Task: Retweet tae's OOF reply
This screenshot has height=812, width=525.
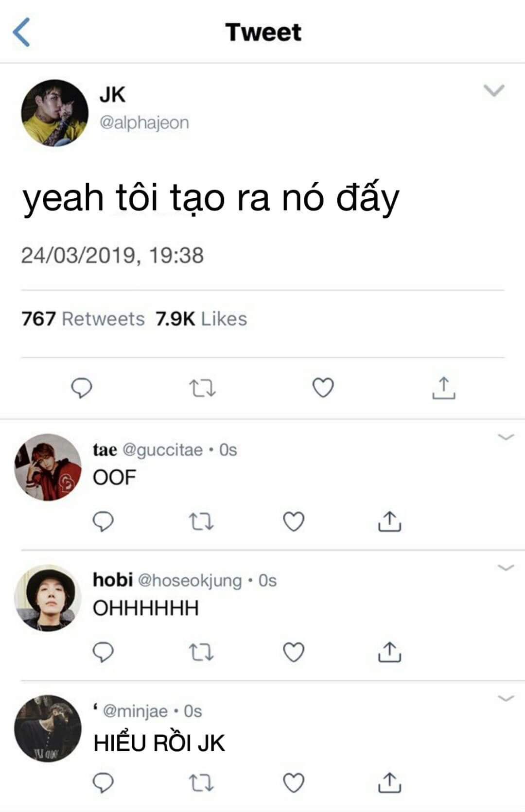Action: (201, 522)
